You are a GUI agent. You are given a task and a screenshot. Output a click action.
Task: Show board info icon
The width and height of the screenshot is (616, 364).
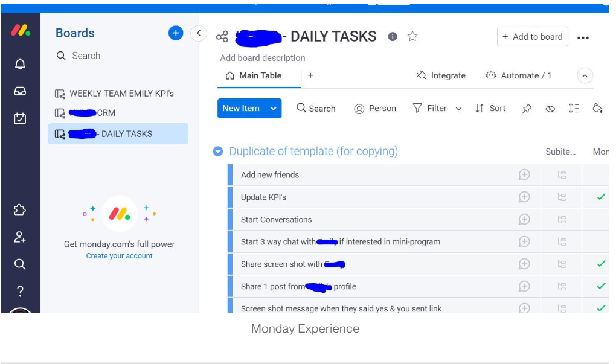(393, 36)
